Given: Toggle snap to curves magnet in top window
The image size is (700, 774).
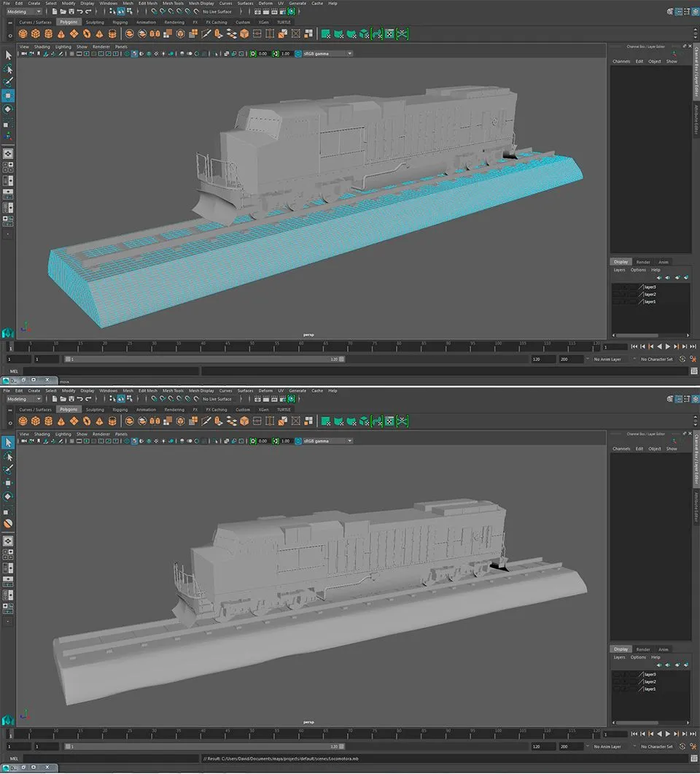Looking at the screenshot, I should pos(163,12).
